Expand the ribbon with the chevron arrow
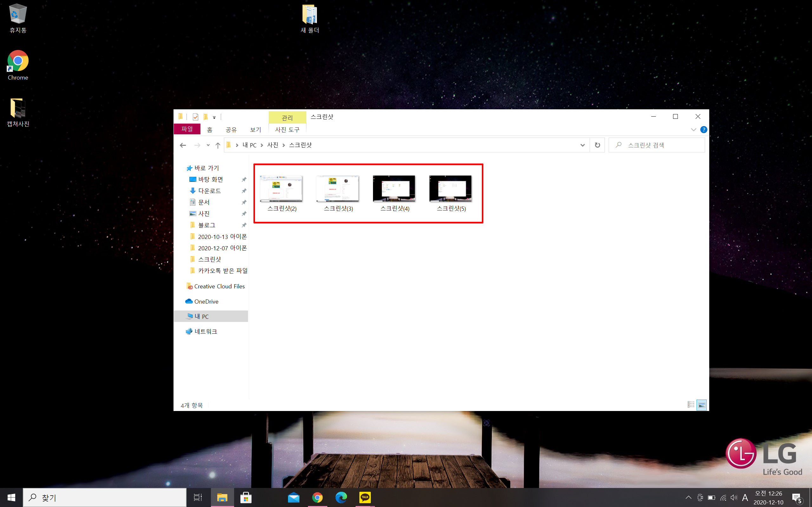812x507 pixels. point(693,130)
